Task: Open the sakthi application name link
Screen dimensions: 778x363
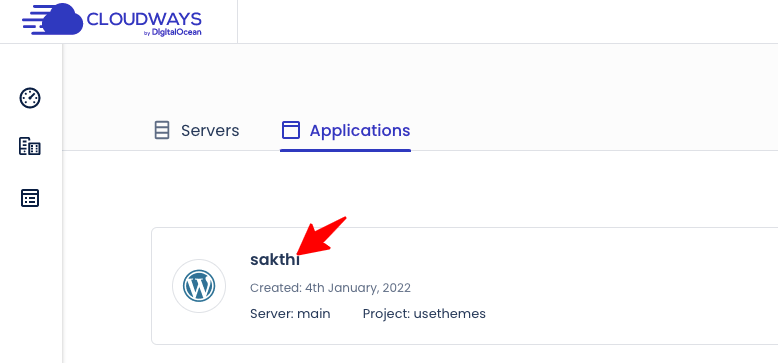Action: click(275, 259)
